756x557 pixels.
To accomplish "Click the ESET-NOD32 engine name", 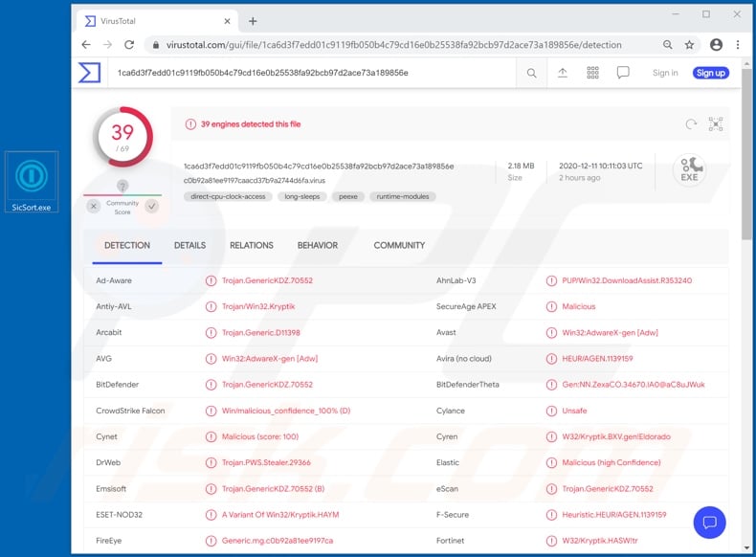I will (x=119, y=515).
